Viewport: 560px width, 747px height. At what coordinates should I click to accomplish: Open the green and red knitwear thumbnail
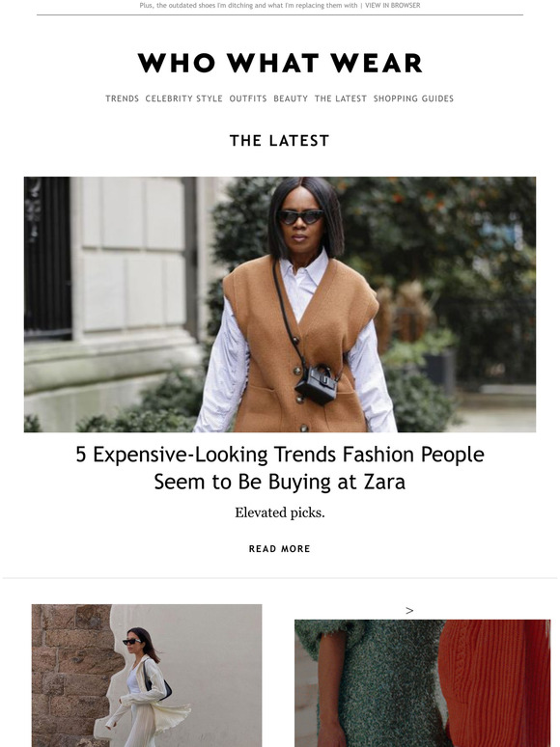[x=422, y=683]
